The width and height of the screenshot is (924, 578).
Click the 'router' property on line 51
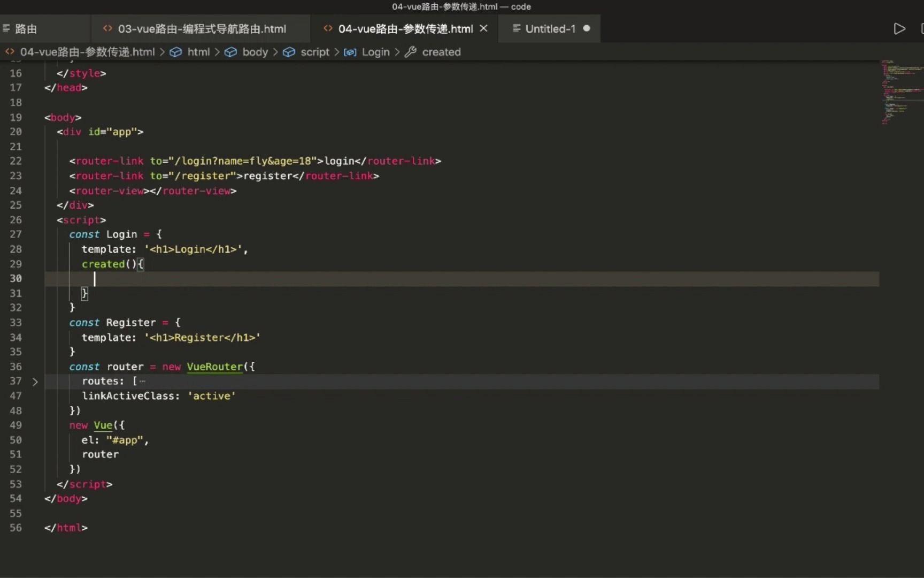tap(100, 454)
